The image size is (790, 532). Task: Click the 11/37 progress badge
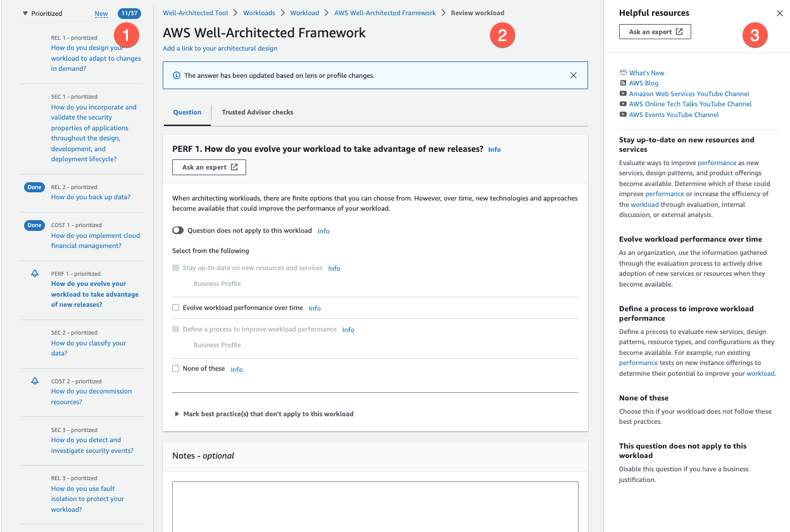(x=129, y=13)
